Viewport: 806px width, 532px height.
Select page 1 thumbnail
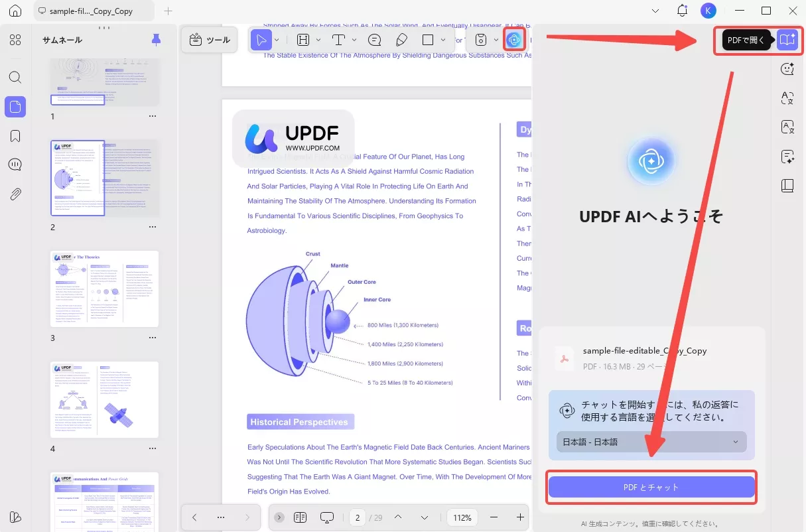[x=105, y=82]
